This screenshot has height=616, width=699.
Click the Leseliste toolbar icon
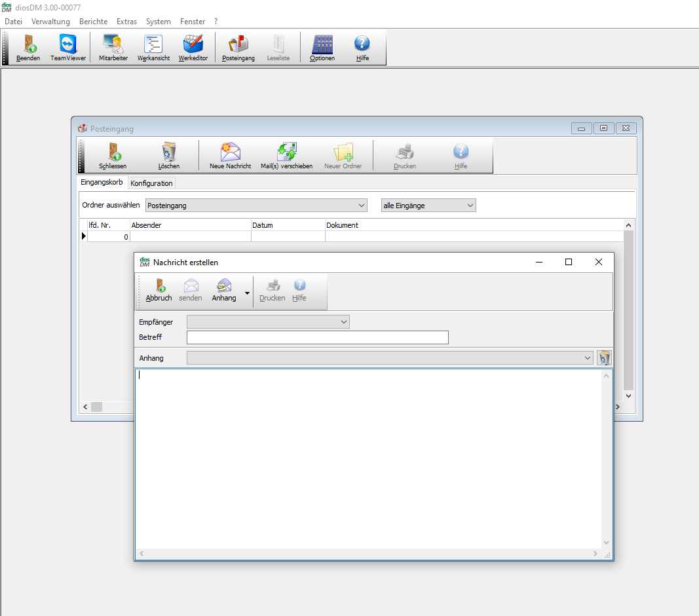(x=278, y=47)
